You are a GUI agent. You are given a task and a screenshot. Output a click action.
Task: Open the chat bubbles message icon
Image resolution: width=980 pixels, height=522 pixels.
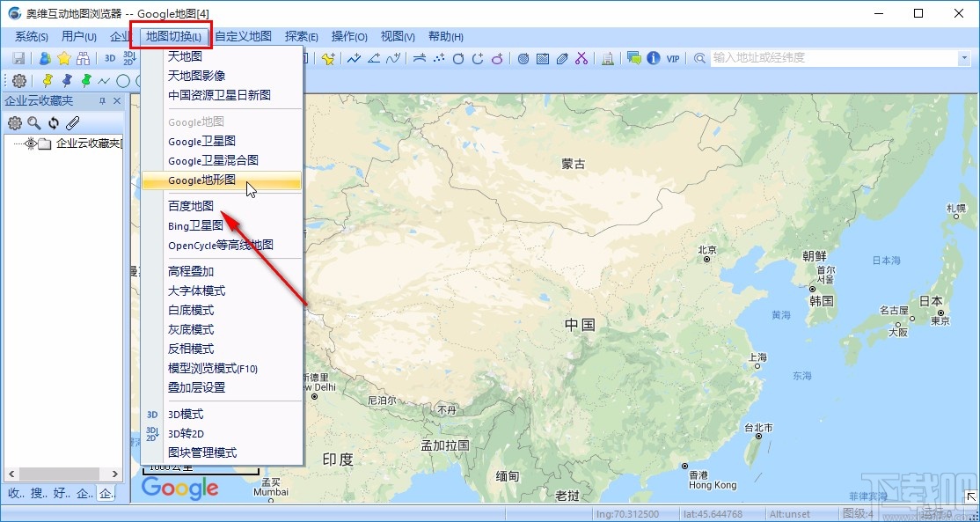pyautogui.click(x=633, y=58)
